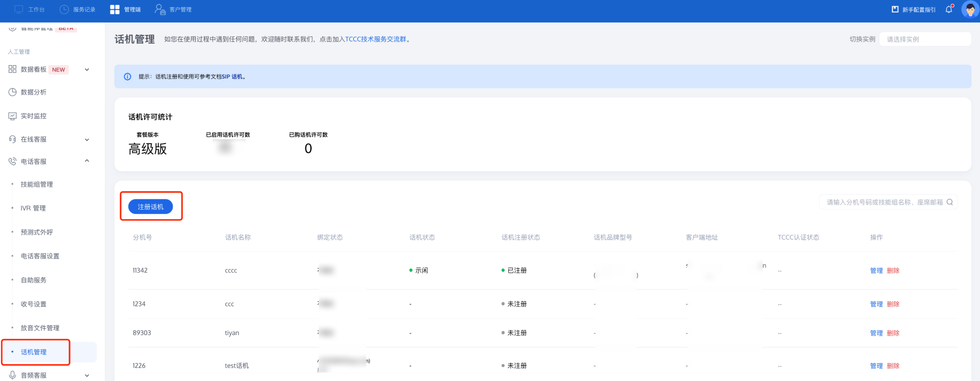
Task: Expand the 在线客服 submenu
Action: (87, 140)
